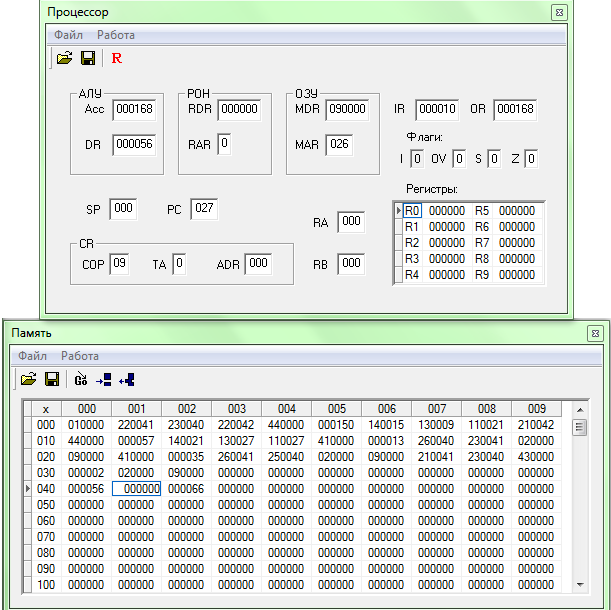611x610 pixels.
Task: Open the Файл menu in Процессор window
Action: pyautogui.click(x=68, y=35)
